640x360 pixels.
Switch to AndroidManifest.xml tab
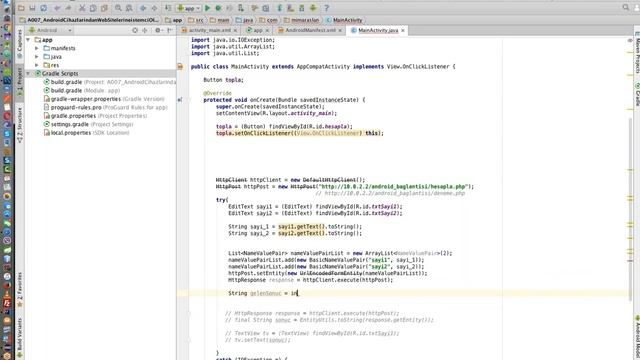[310, 30]
